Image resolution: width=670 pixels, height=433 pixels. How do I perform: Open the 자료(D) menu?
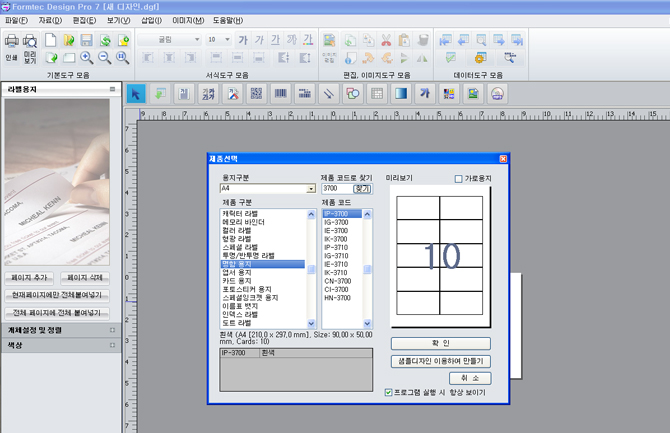pos(50,21)
